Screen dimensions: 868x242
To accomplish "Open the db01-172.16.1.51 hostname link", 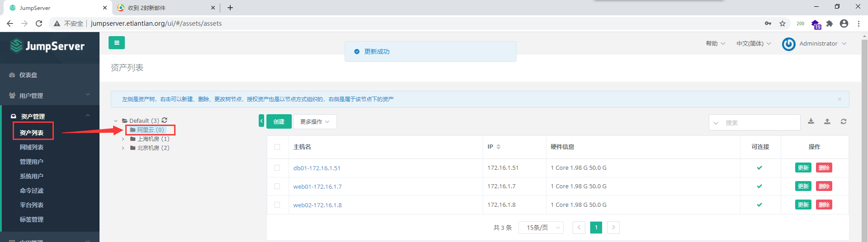I will click(317, 168).
